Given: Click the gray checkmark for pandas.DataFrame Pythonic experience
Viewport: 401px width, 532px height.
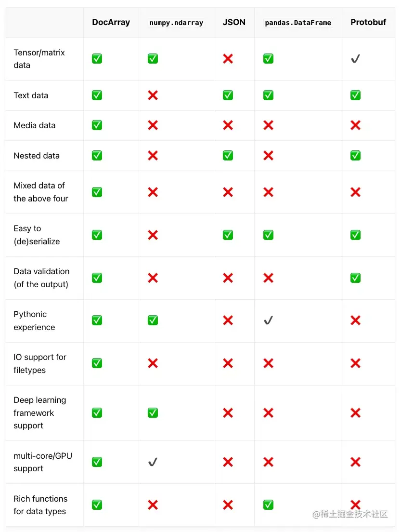Looking at the screenshot, I should 268,320.
